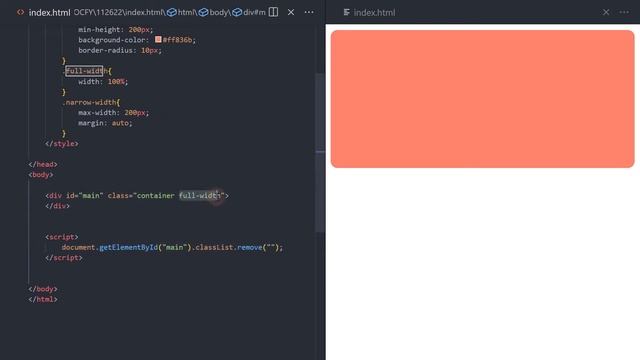The width and height of the screenshot is (640, 360).
Task: Click 'width: 100%;' line
Action: (103, 82)
